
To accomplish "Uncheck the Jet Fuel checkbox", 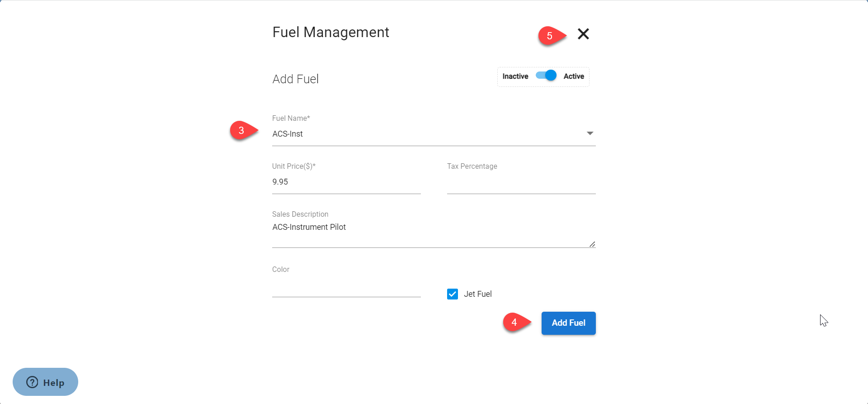I will click(x=453, y=294).
